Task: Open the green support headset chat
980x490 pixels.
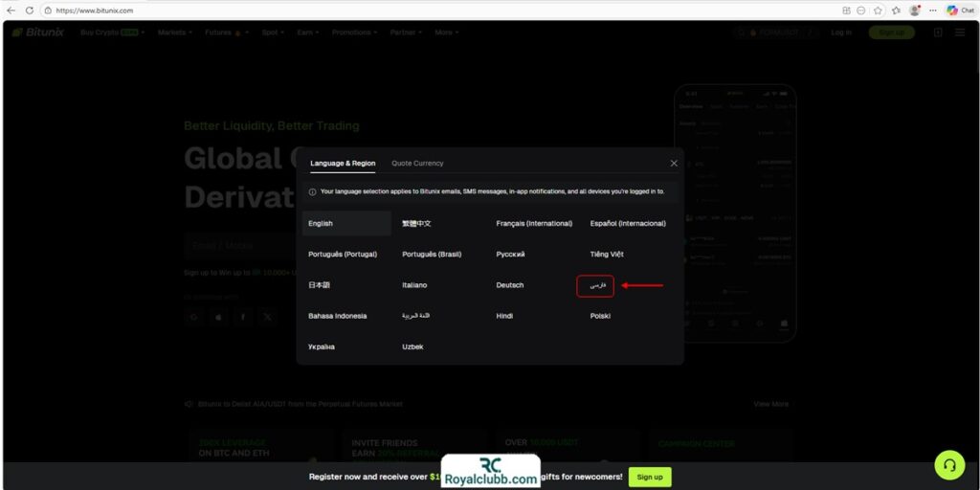Action: pyautogui.click(x=949, y=465)
